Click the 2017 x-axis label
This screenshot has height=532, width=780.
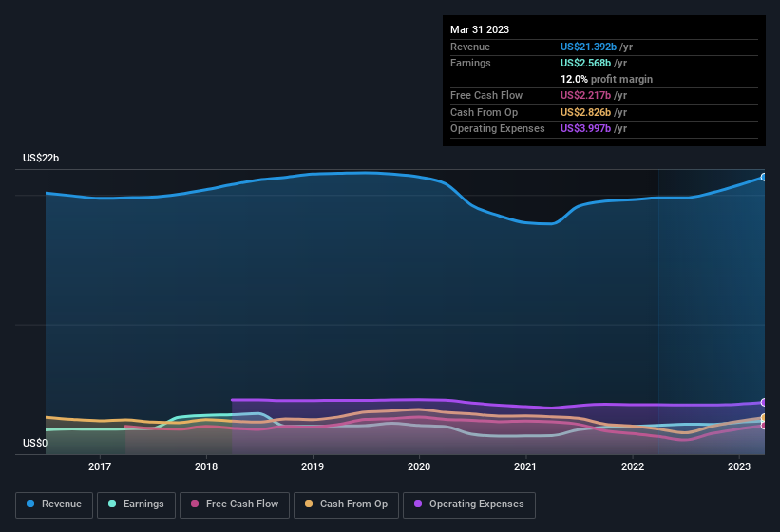(100, 466)
